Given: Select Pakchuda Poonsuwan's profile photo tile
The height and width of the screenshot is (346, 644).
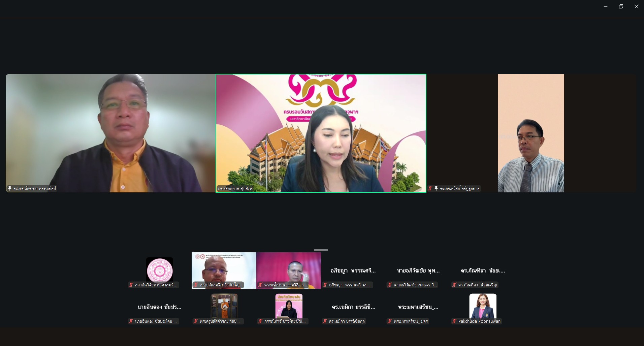Looking at the screenshot, I should (x=483, y=306).
